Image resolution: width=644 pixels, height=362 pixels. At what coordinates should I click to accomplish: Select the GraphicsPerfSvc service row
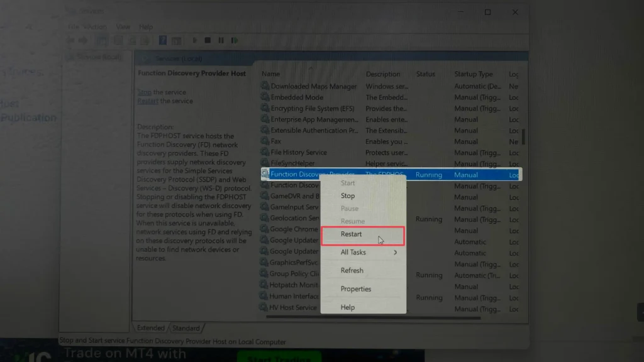tap(294, 263)
